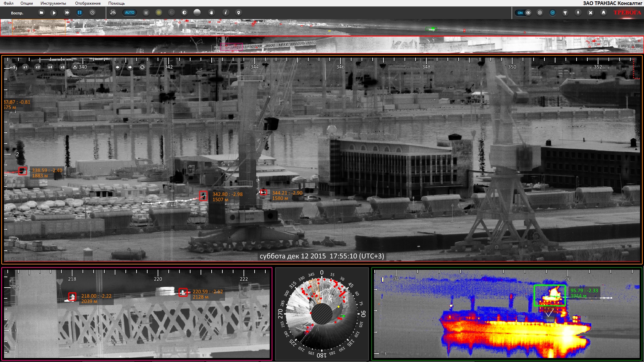The width and height of the screenshot is (644, 362).
Task: Select the hand pan tool
Action: (x=211, y=13)
